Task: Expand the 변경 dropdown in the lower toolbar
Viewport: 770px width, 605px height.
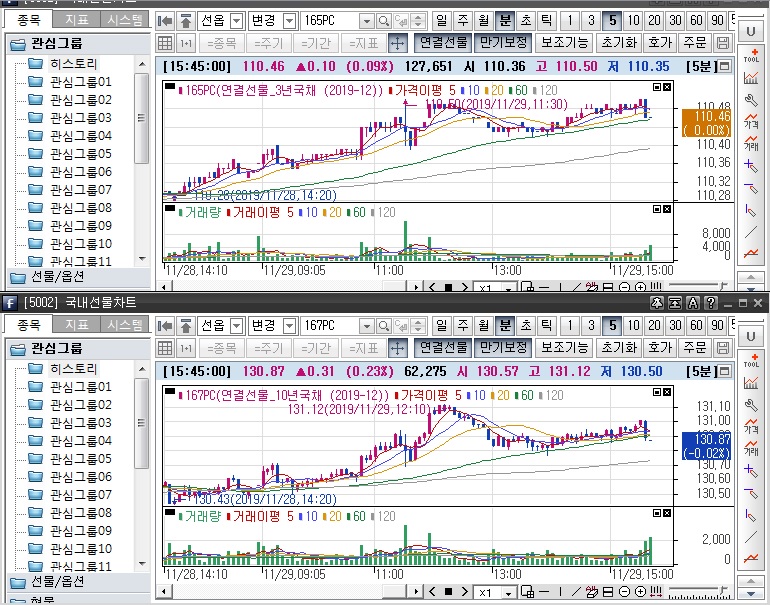Action: pos(288,325)
